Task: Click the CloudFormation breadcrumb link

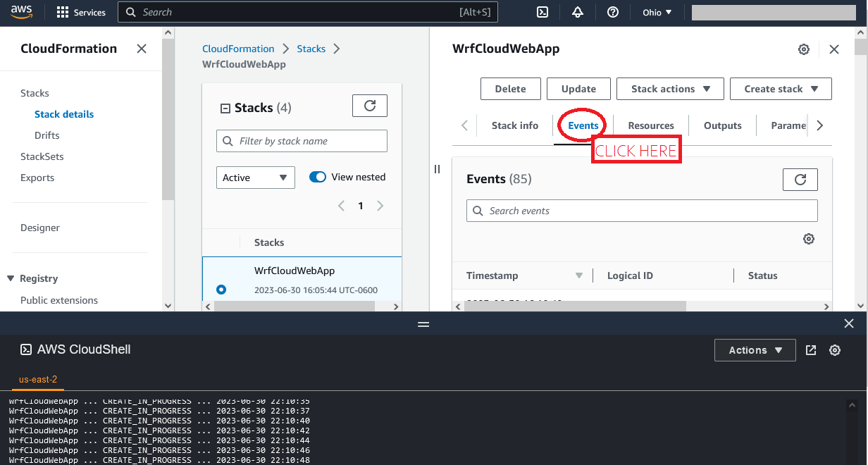Action: pos(238,49)
